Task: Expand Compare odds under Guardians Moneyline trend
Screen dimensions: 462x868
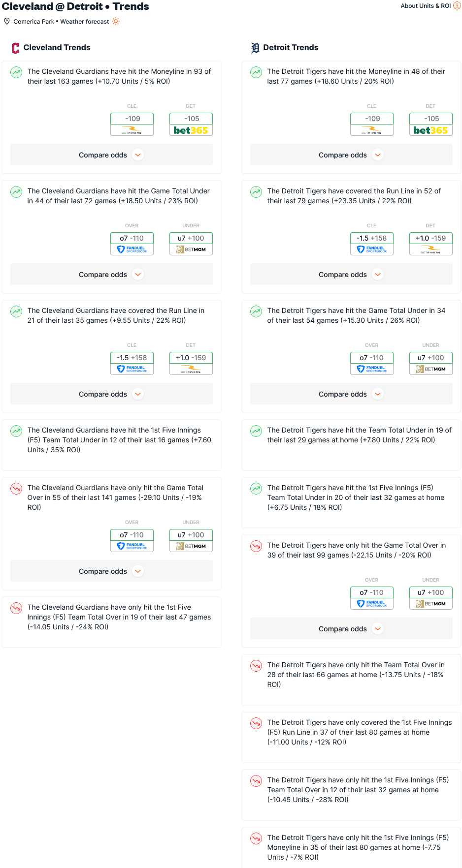Action: [x=111, y=155]
